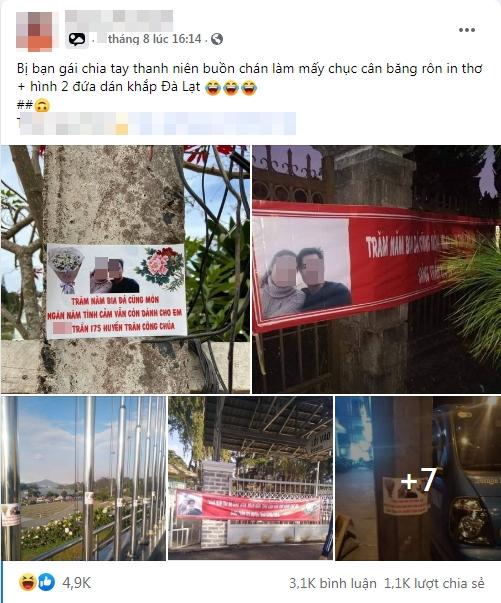Click the laughing emojis after Đà Lạt

pos(231,88)
